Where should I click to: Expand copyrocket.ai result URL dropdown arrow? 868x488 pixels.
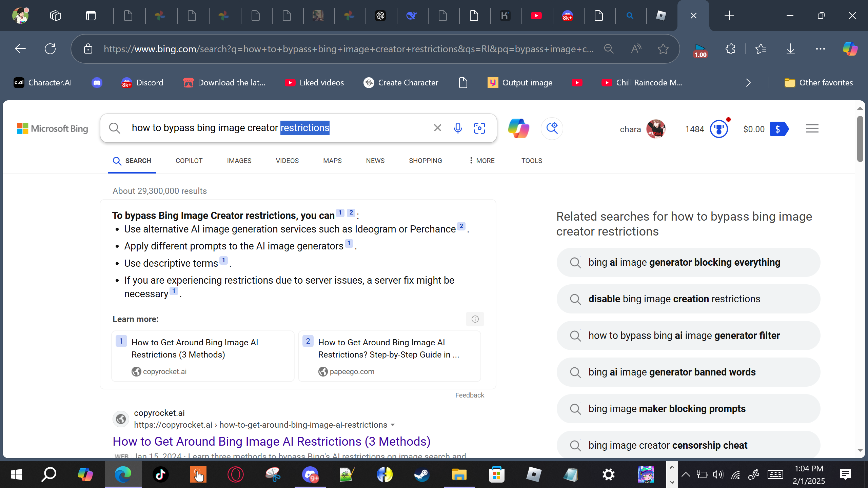click(393, 425)
